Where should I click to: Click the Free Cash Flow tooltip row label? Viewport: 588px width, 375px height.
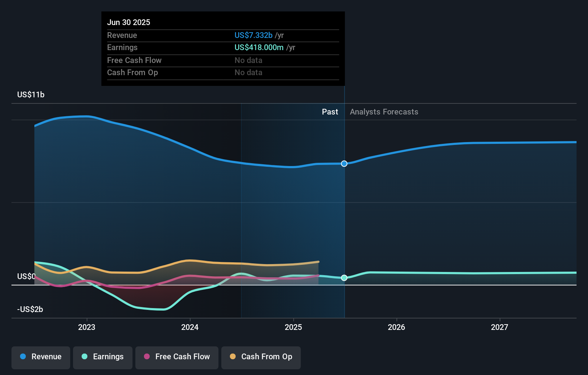(134, 60)
